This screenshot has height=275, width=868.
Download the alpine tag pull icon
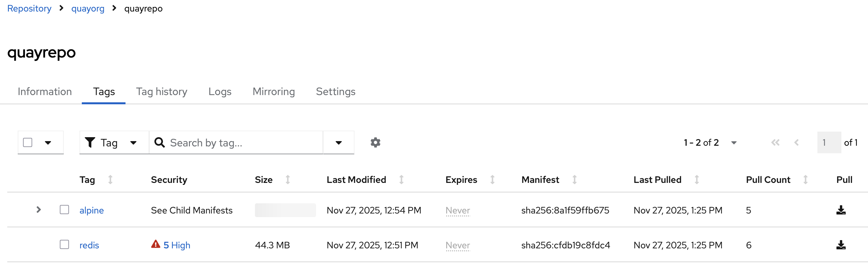pos(841,210)
